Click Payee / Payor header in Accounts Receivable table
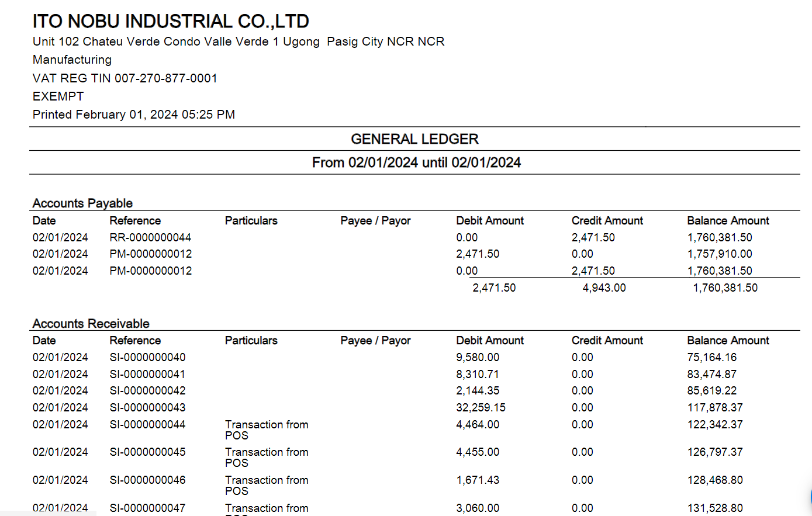This screenshot has height=516, width=812. 375,341
